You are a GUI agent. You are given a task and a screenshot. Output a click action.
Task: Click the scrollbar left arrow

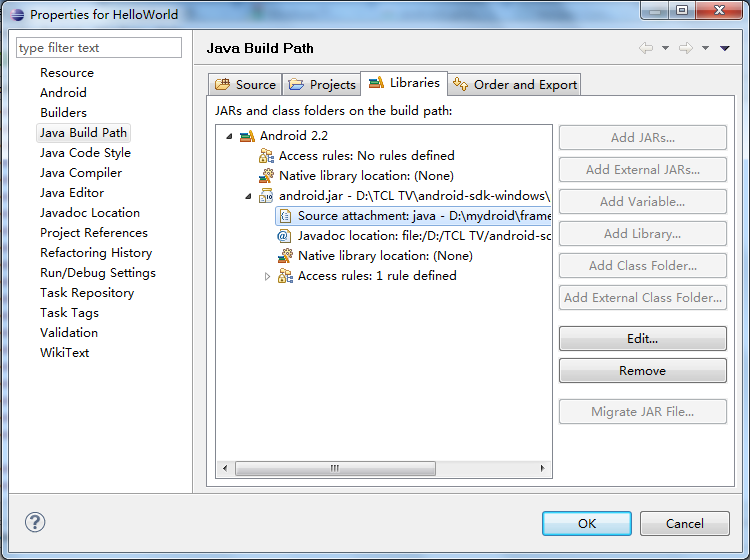[x=225, y=468]
